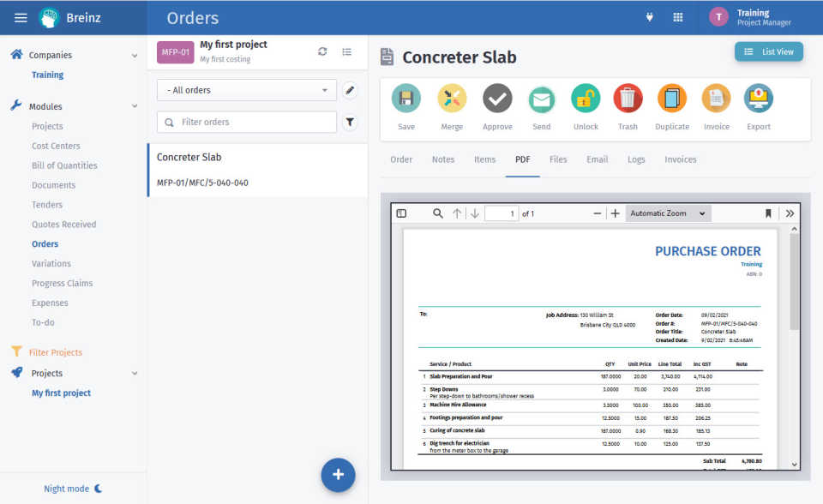
Task: Switch to List View
Action: click(x=769, y=51)
